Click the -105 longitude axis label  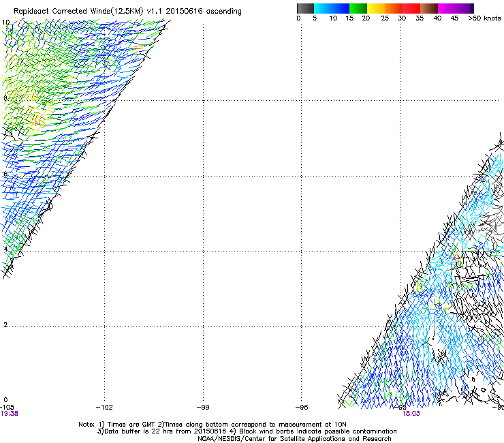(7, 408)
